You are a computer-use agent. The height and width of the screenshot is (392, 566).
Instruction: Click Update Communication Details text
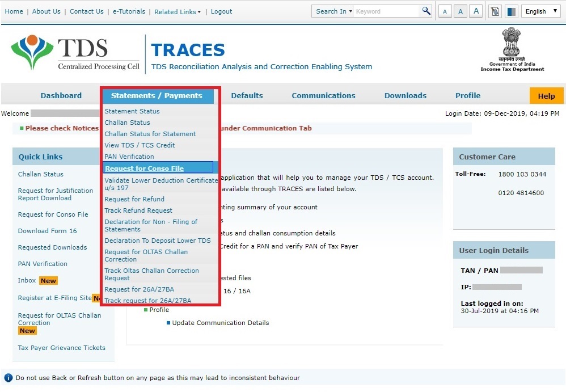[221, 323]
